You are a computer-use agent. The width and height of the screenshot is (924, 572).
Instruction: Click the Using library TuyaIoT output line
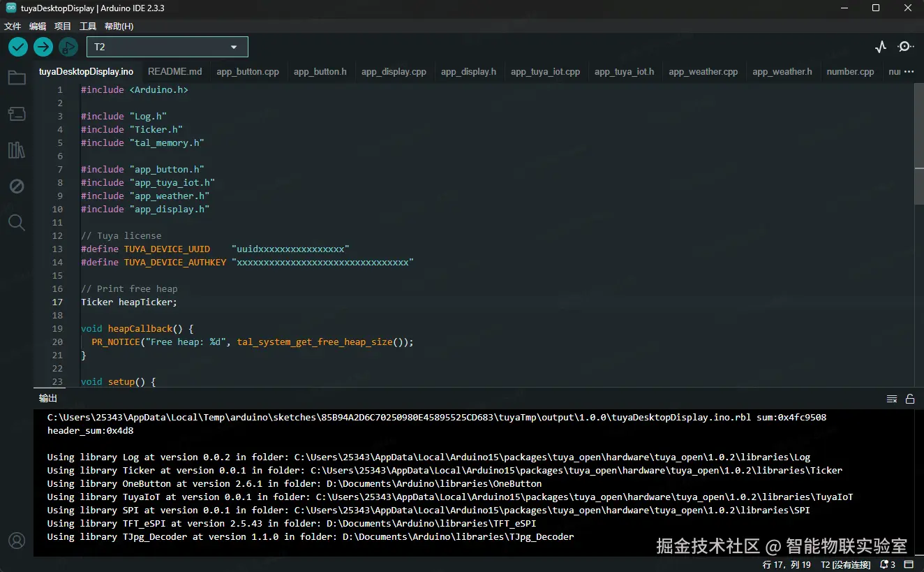pos(450,497)
